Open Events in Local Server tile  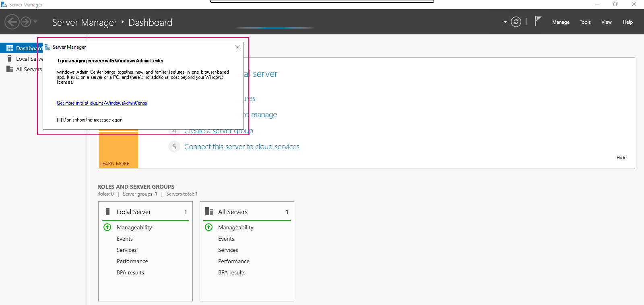coord(125,239)
